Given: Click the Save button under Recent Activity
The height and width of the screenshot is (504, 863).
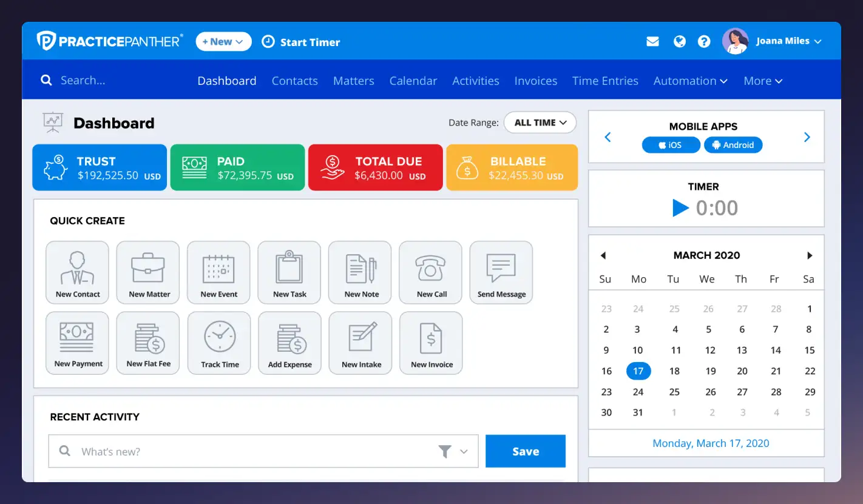Looking at the screenshot, I should [525, 451].
